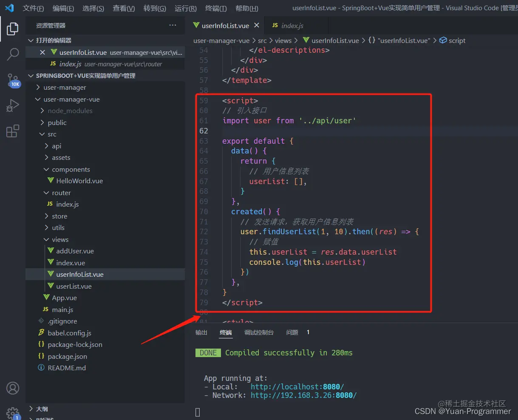The width and height of the screenshot is (518, 420).
Task: Click JSON braces icon of package.json
Action: click(x=41, y=356)
